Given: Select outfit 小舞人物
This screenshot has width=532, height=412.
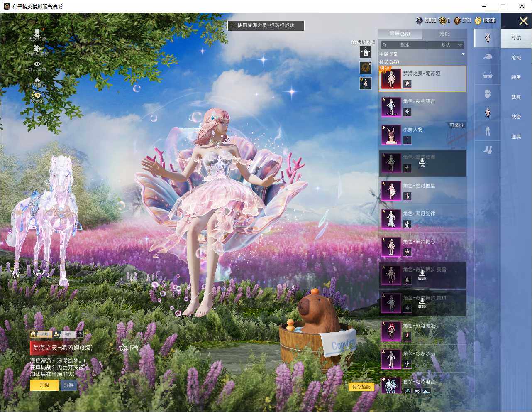Looking at the screenshot, I should coord(422,135).
